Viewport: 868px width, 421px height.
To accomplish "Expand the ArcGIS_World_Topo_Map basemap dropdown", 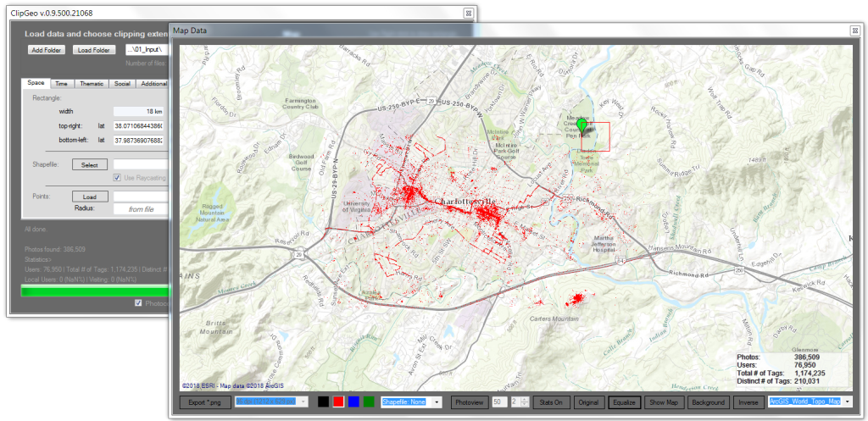I will [809, 402].
